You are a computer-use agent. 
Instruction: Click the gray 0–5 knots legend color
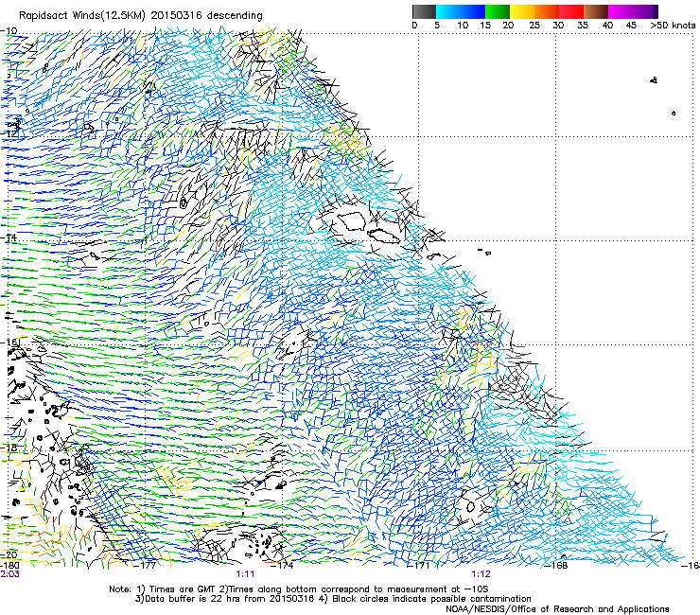coord(424,11)
